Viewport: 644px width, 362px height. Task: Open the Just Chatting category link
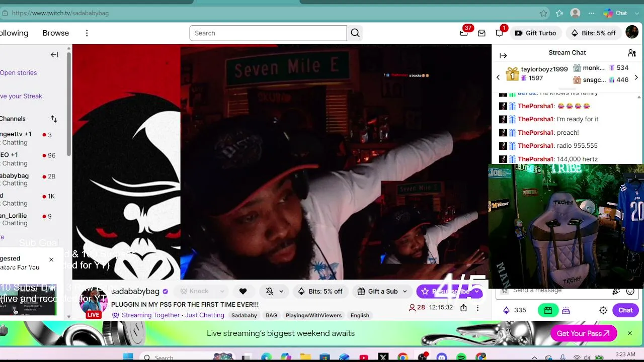click(x=205, y=315)
